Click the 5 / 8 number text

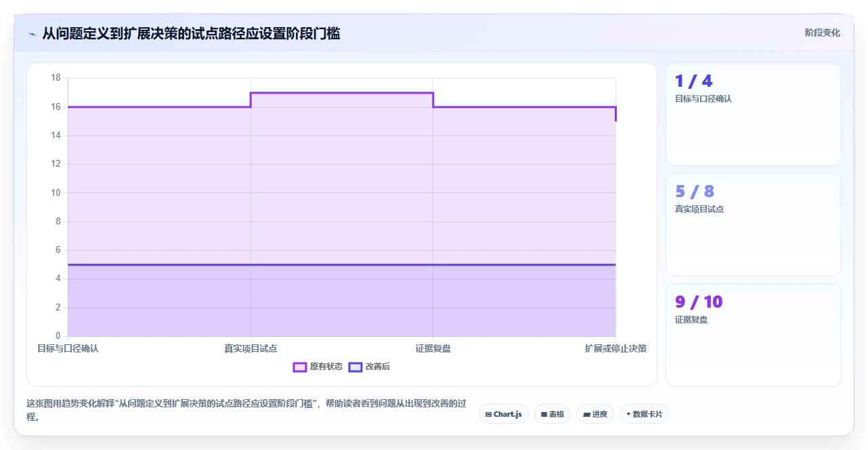click(x=695, y=192)
